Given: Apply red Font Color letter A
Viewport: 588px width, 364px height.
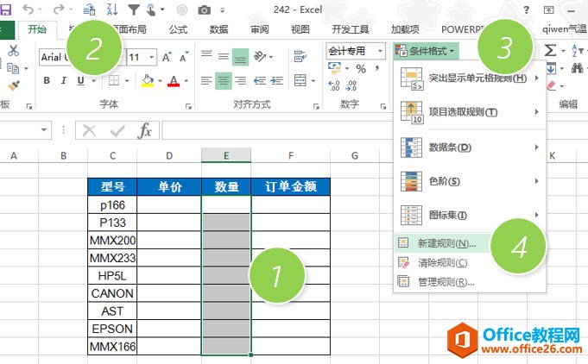Looking at the screenshot, I should pos(174,80).
